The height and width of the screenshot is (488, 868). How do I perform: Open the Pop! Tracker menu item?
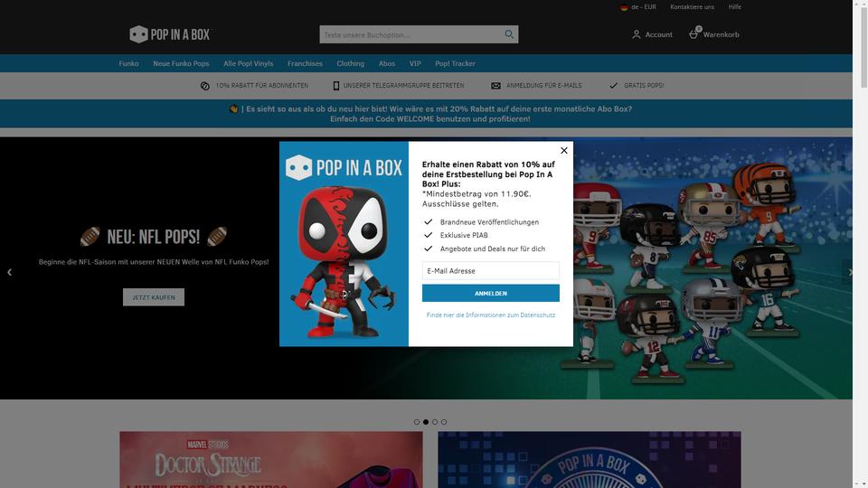click(455, 63)
